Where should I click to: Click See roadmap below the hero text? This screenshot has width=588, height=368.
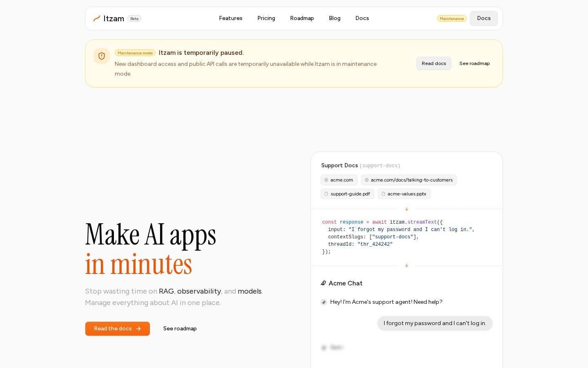click(x=180, y=329)
